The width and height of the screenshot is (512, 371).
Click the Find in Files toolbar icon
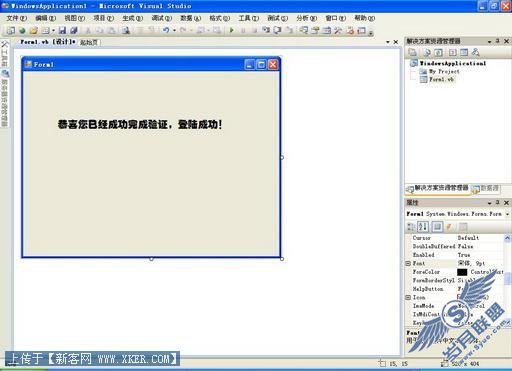pyautogui.click(x=126, y=31)
